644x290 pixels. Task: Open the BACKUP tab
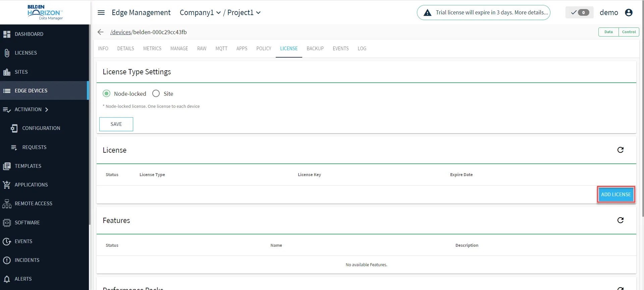pyautogui.click(x=315, y=49)
